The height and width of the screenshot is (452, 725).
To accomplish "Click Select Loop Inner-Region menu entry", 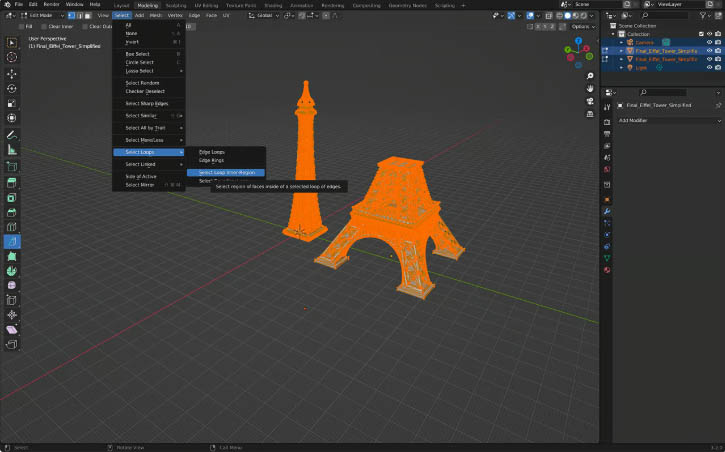I will 226,172.
